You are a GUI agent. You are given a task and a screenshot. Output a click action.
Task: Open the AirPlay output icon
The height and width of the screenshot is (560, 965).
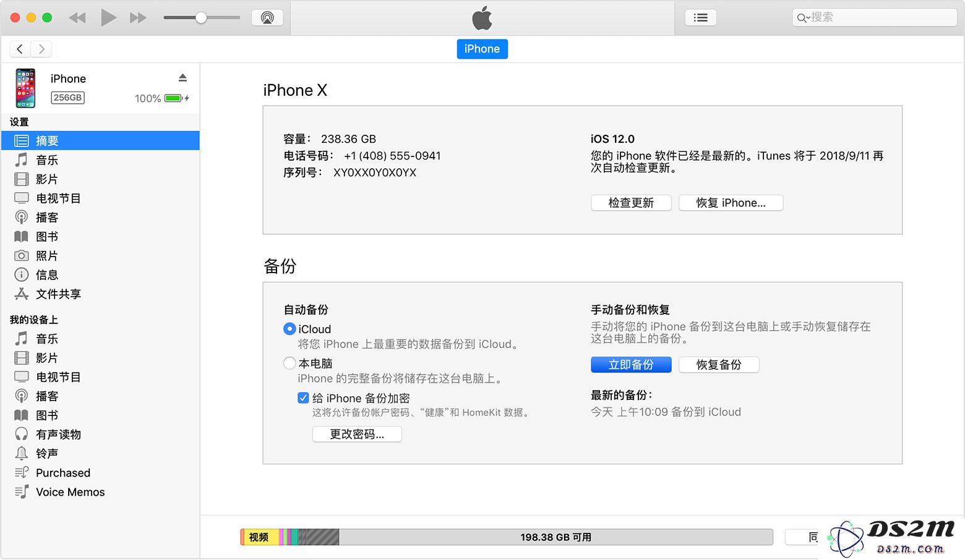267,17
